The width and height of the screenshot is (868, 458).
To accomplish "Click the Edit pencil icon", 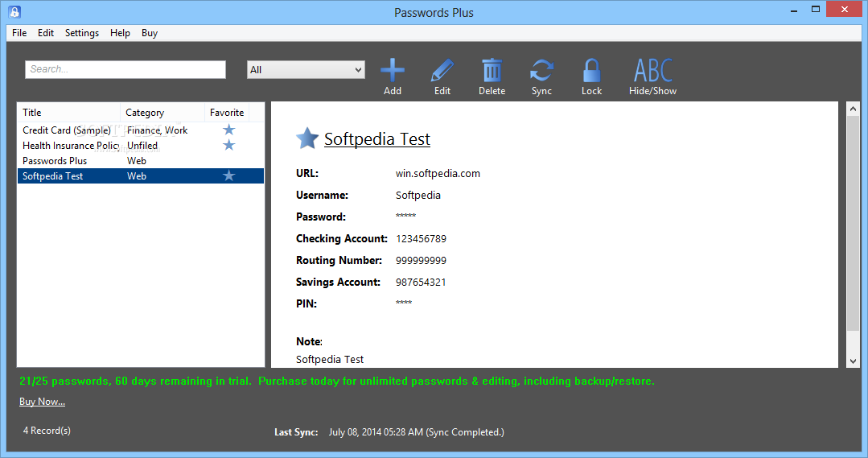I will [442, 71].
